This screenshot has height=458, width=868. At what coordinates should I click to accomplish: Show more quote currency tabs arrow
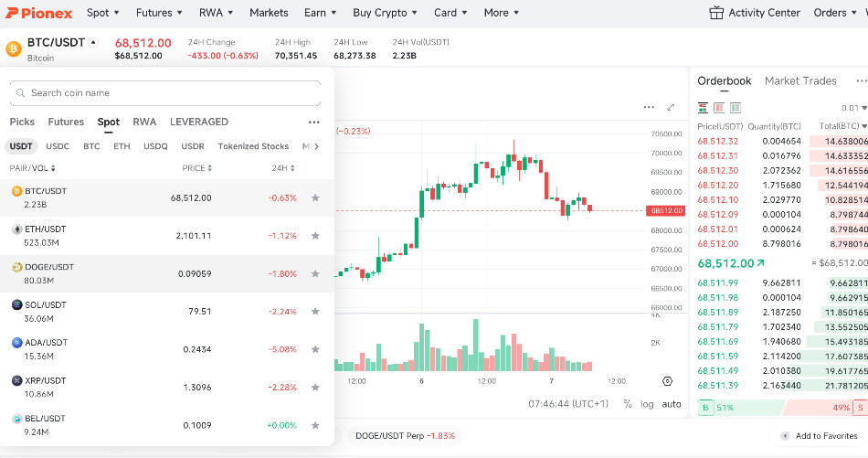coord(316,146)
